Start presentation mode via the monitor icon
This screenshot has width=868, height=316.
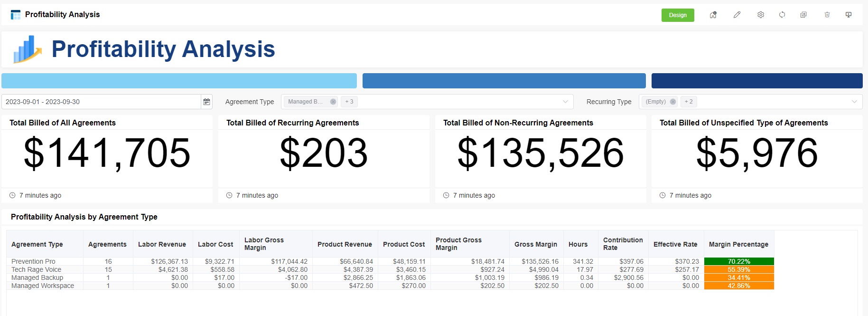[x=849, y=15]
